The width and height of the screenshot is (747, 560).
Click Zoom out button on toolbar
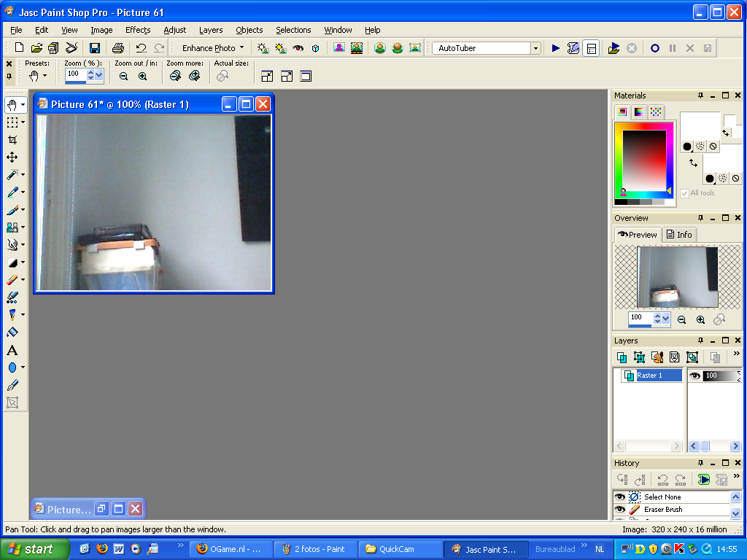coord(124,75)
